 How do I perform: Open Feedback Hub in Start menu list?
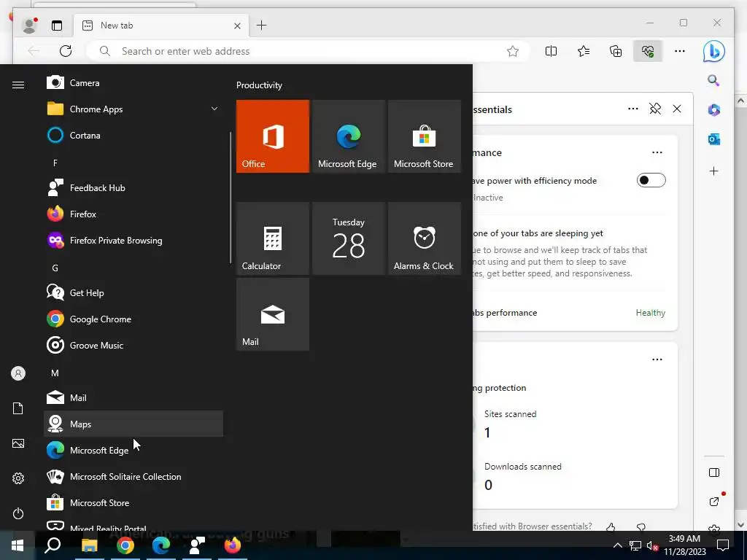pyautogui.click(x=133, y=187)
